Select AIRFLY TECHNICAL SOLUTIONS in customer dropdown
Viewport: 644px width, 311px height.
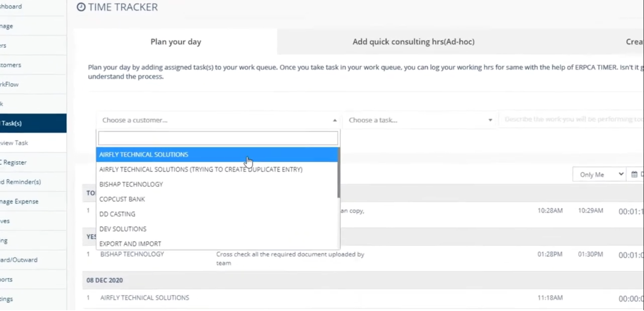click(x=217, y=154)
